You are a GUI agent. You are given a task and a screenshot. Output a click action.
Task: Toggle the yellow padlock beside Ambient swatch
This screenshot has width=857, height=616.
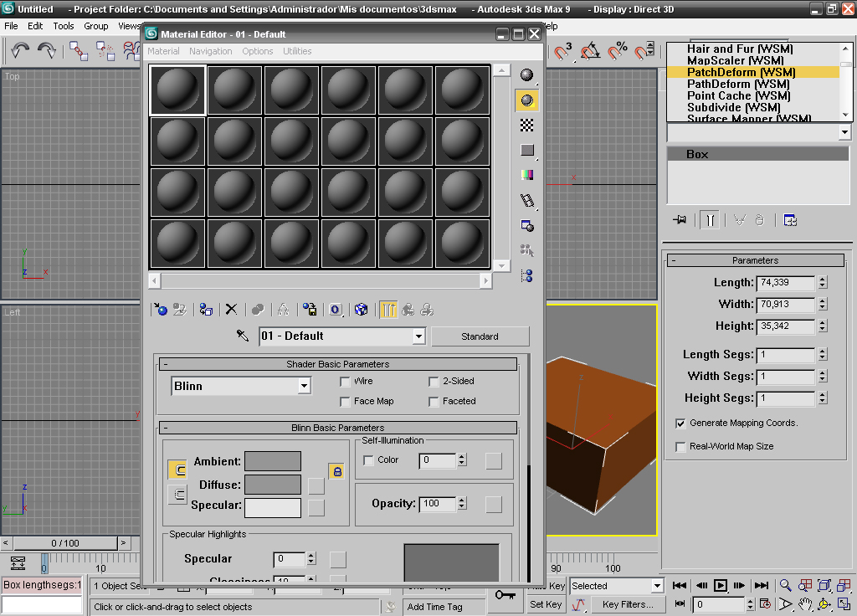pos(336,471)
